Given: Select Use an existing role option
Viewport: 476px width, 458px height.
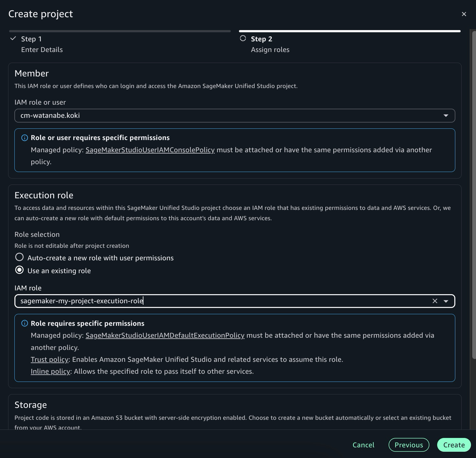Looking at the screenshot, I should click(x=19, y=270).
